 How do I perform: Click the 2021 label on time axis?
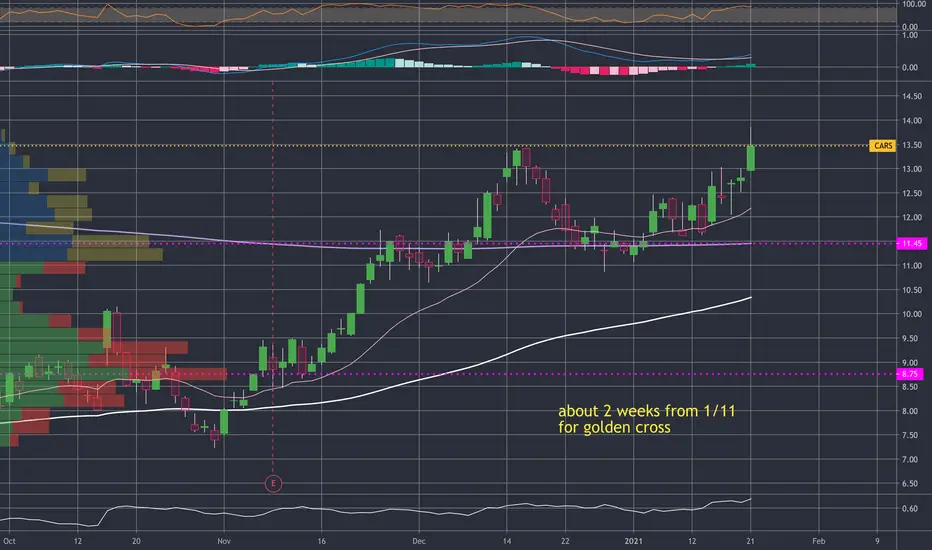point(633,541)
